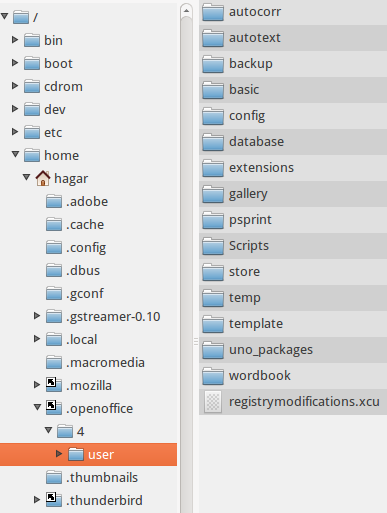Image resolution: width=387 pixels, height=513 pixels.
Task: Click the .adobe folder icon
Action: pos(54,201)
